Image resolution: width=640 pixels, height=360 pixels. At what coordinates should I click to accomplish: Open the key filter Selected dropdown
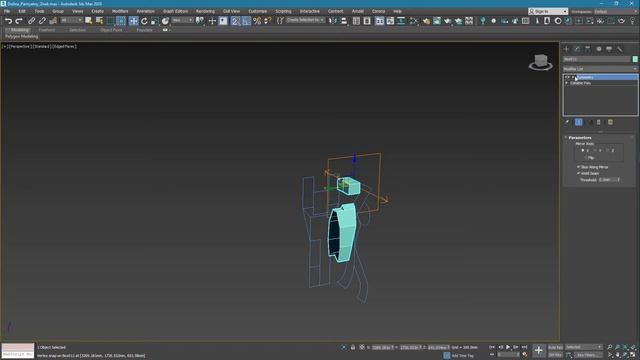[x=583, y=347]
